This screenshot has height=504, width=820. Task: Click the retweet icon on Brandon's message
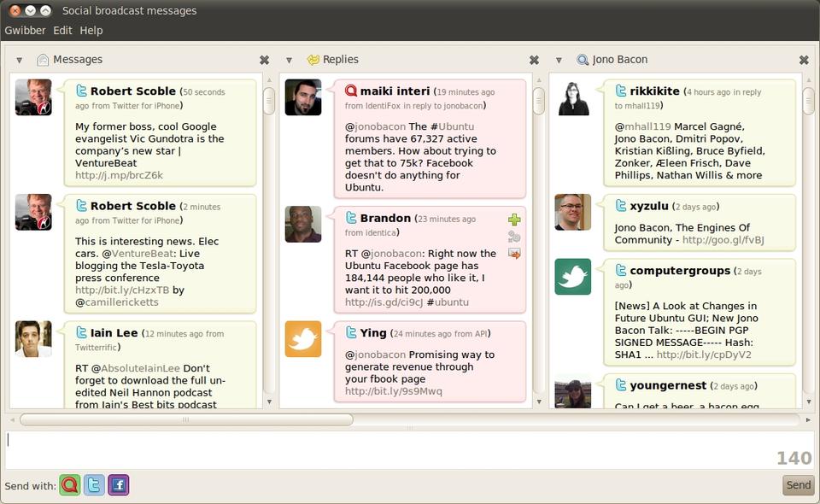pos(513,237)
